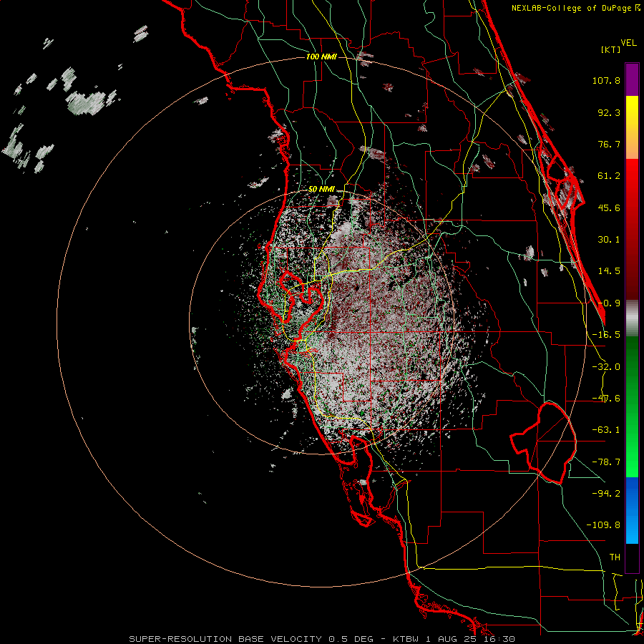Viewport: 644px width, 644px height.
Task: Click the 30.1 scale value
Action: tap(609, 240)
